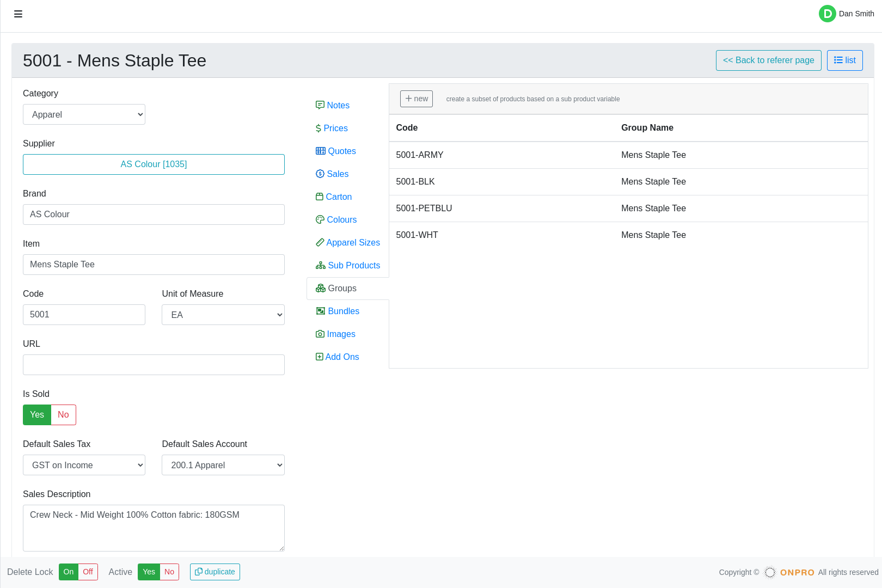Click into the Brand input field
The height and width of the screenshot is (588, 882).
154,215
